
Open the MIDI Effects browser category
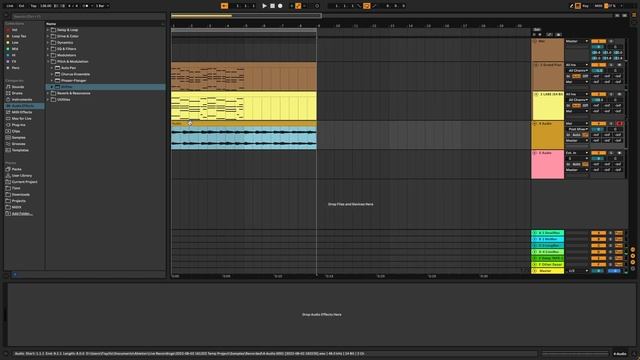[21, 112]
